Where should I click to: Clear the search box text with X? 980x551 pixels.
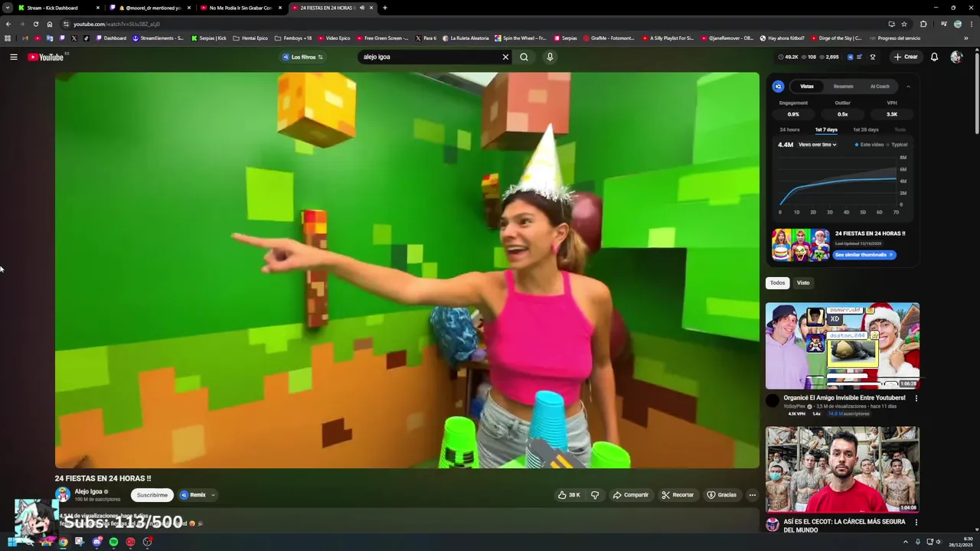[505, 57]
